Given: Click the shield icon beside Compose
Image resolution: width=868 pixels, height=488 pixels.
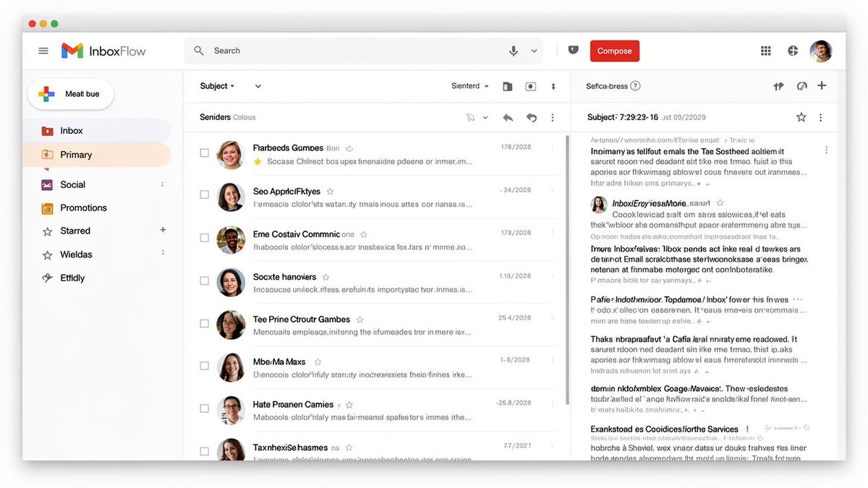Looking at the screenshot, I should coord(574,51).
